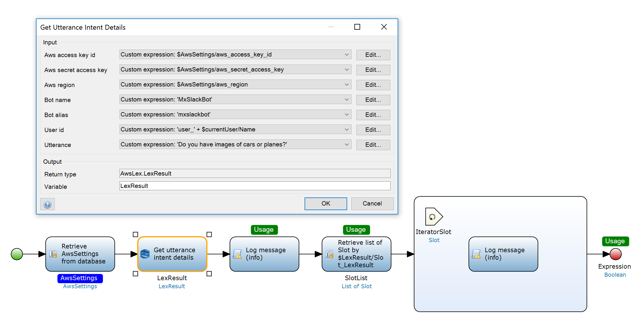Image resolution: width=644 pixels, height=328 pixels.
Task: Open the Bot name expression dropdown
Action: pos(347,99)
